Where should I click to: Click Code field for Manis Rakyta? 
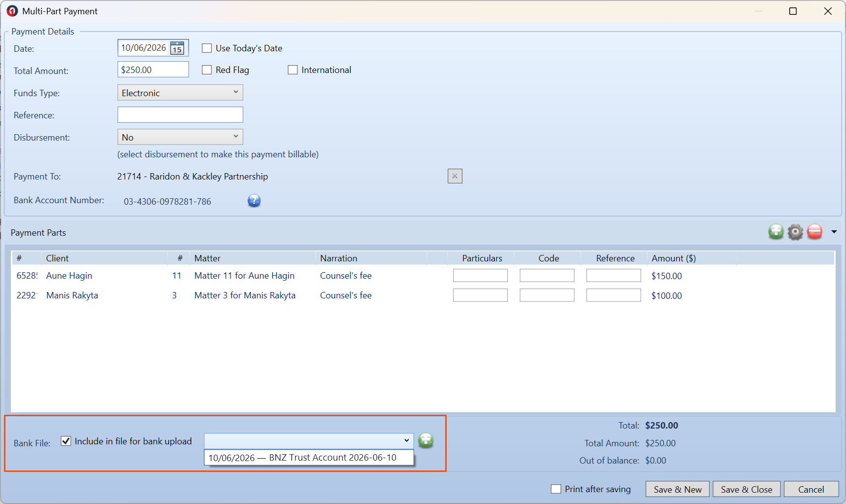pos(547,295)
